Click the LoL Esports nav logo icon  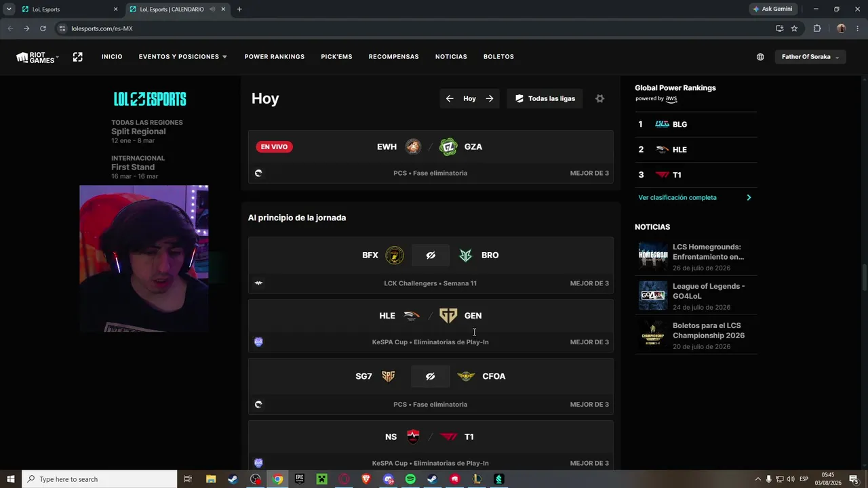tap(77, 57)
